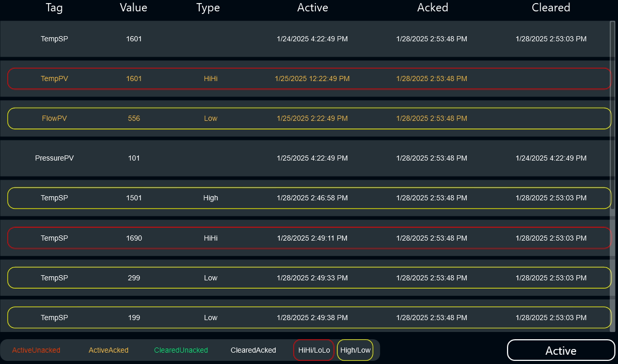Click value 1601 in the TempPV row
618x364 pixels.
click(134, 79)
